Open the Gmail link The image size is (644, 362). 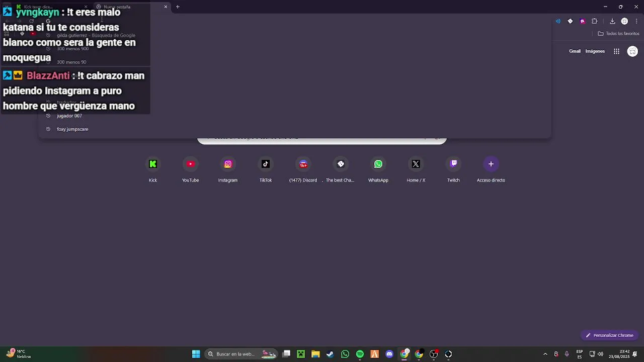575,51
